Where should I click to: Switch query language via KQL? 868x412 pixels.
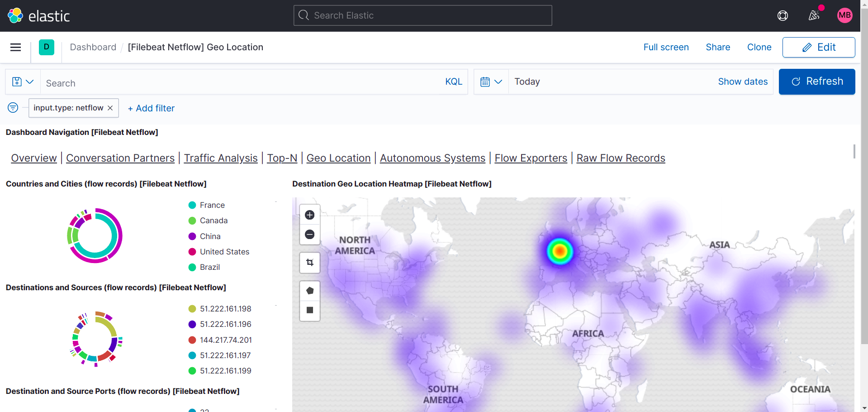[x=454, y=81]
